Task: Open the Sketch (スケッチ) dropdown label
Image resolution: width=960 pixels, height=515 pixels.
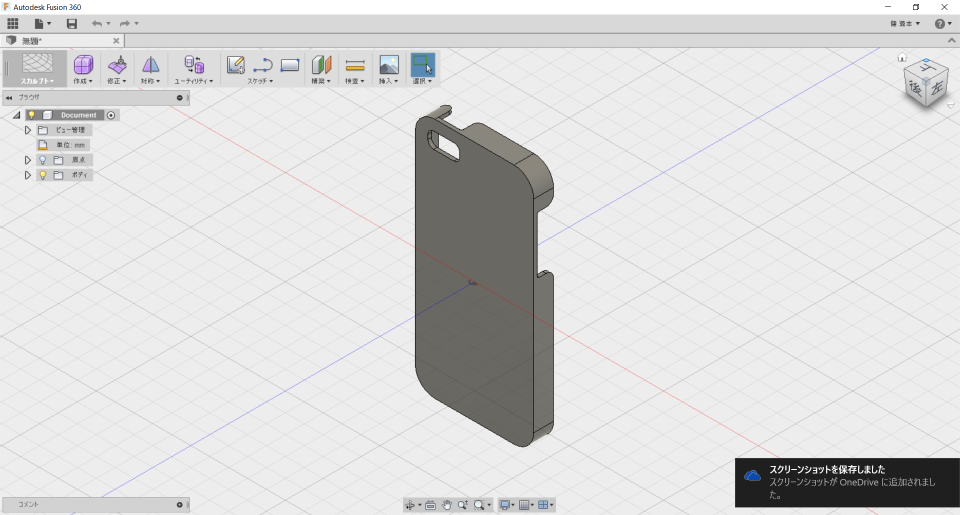Action: click(x=260, y=81)
